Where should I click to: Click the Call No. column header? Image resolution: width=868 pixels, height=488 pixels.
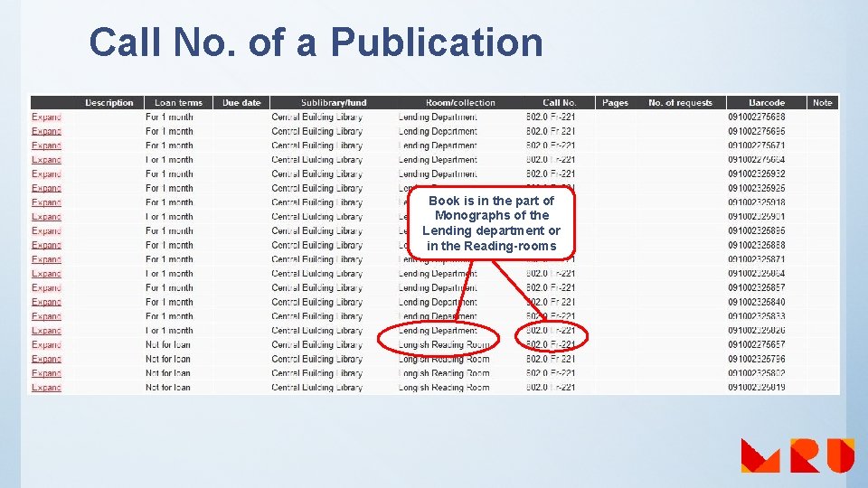560,103
